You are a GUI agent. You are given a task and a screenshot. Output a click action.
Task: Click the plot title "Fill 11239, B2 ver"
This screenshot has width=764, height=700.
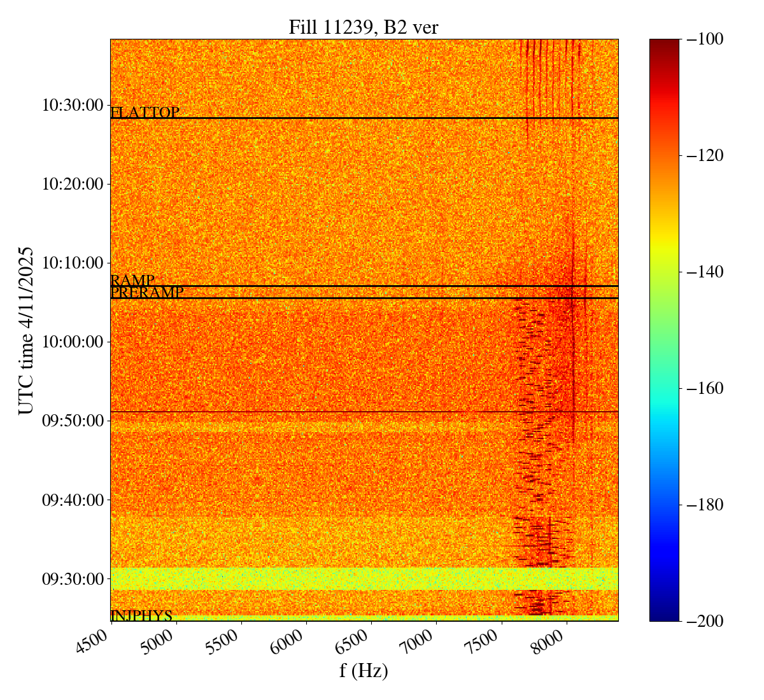(x=364, y=27)
